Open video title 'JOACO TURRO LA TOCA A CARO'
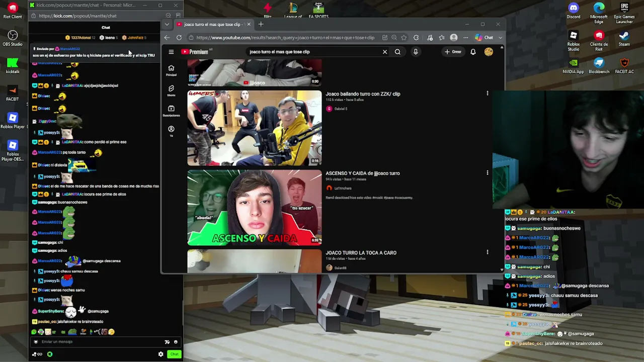The width and height of the screenshot is (644, 362). [361, 253]
